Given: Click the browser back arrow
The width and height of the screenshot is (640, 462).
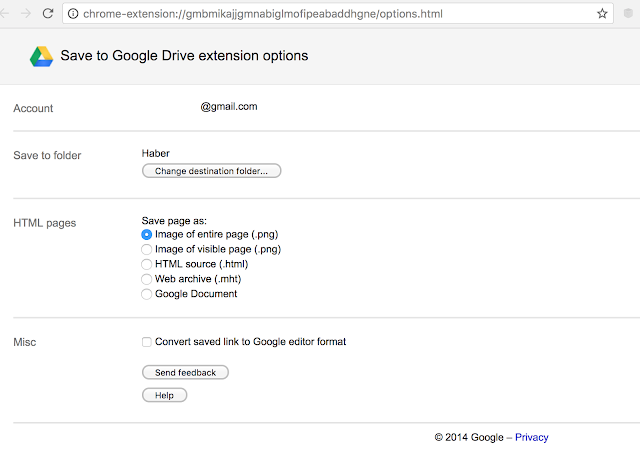Looking at the screenshot, I should pos(5,14).
